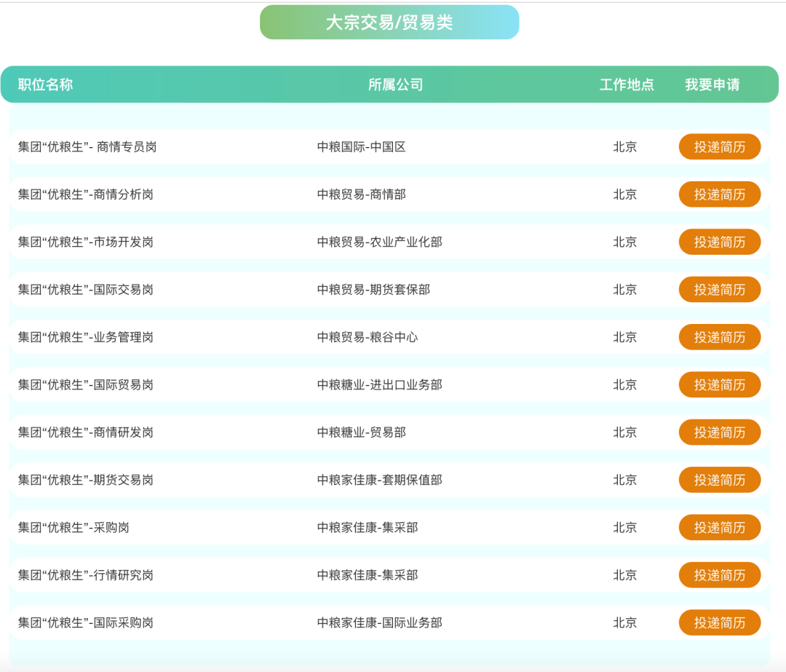Click the 职位名称 column header
This screenshot has width=786, height=672.
45,84
